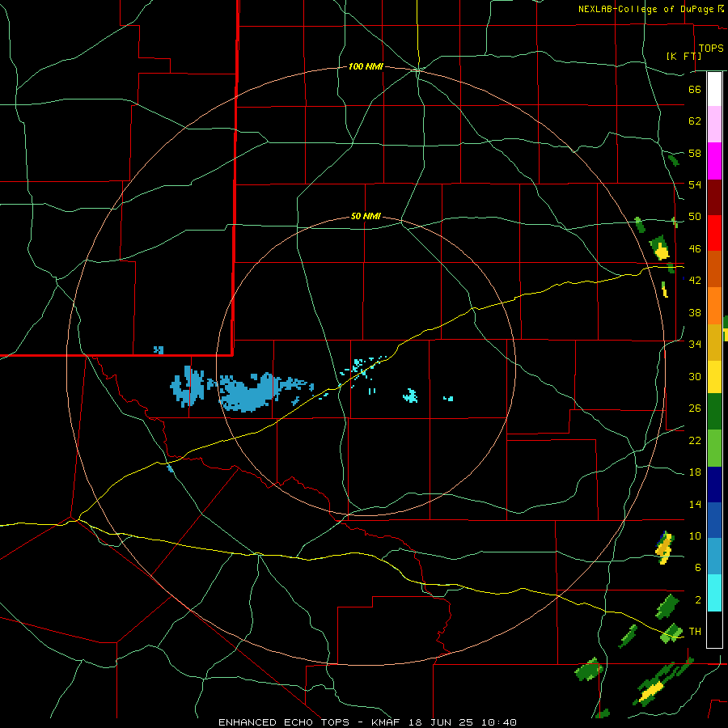Screen dimensions: 728x728
Task: Select the dark green 30 kft swatch
Action: coord(714,412)
